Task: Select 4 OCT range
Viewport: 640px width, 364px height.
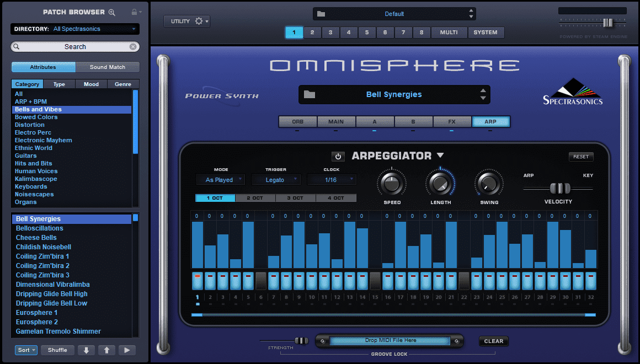Action: pyautogui.click(x=336, y=198)
